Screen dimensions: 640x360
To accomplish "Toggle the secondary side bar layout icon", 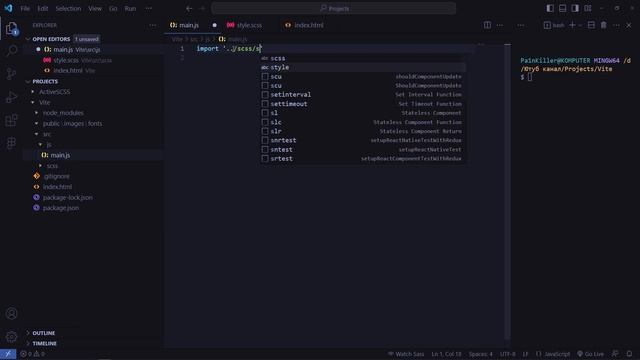I will click(x=575, y=8).
